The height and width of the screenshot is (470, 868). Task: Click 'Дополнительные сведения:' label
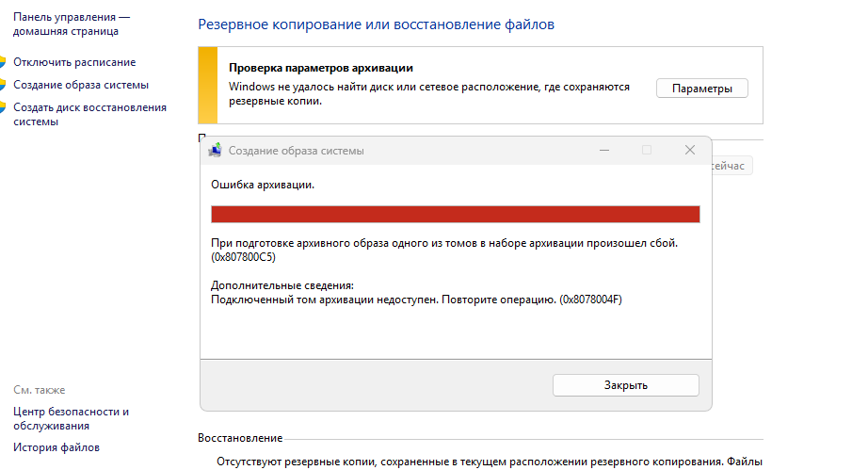click(x=282, y=285)
